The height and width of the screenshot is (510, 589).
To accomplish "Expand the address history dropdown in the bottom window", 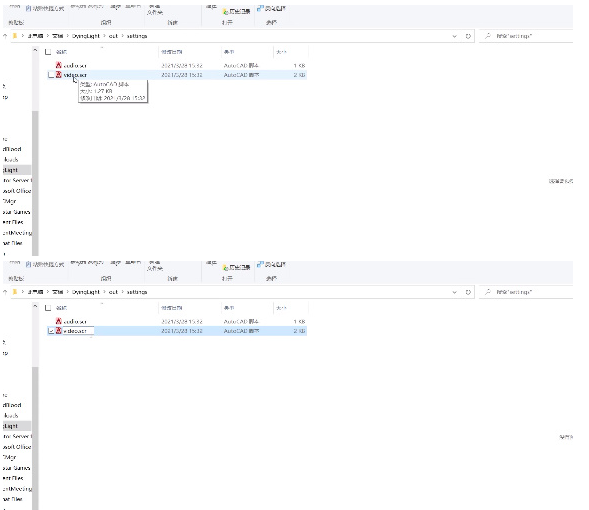I will click(455, 292).
